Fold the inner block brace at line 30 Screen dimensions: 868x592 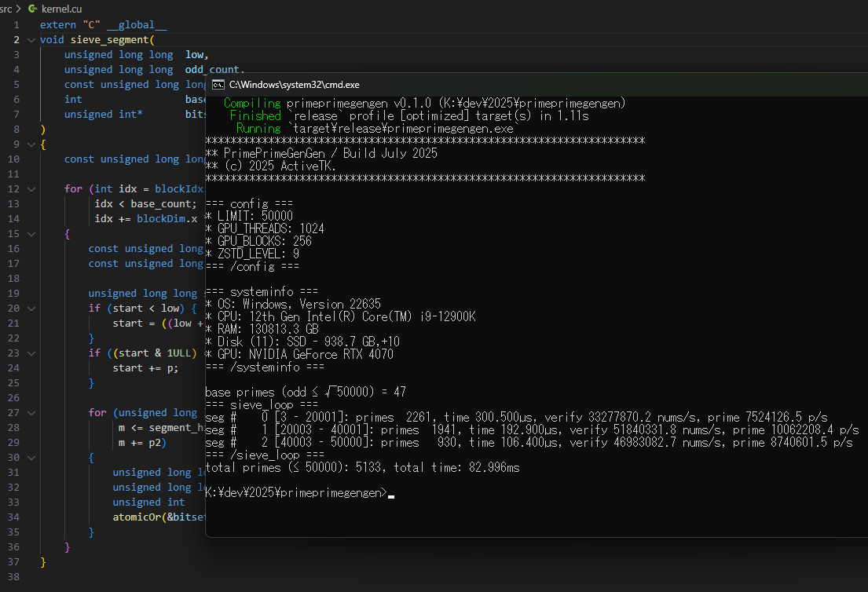point(31,458)
